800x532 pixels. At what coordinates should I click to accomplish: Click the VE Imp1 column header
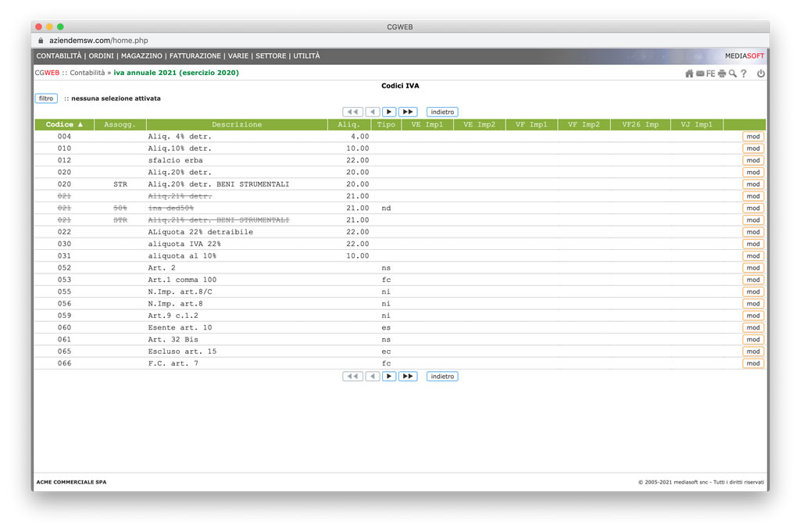pyautogui.click(x=427, y=124)
